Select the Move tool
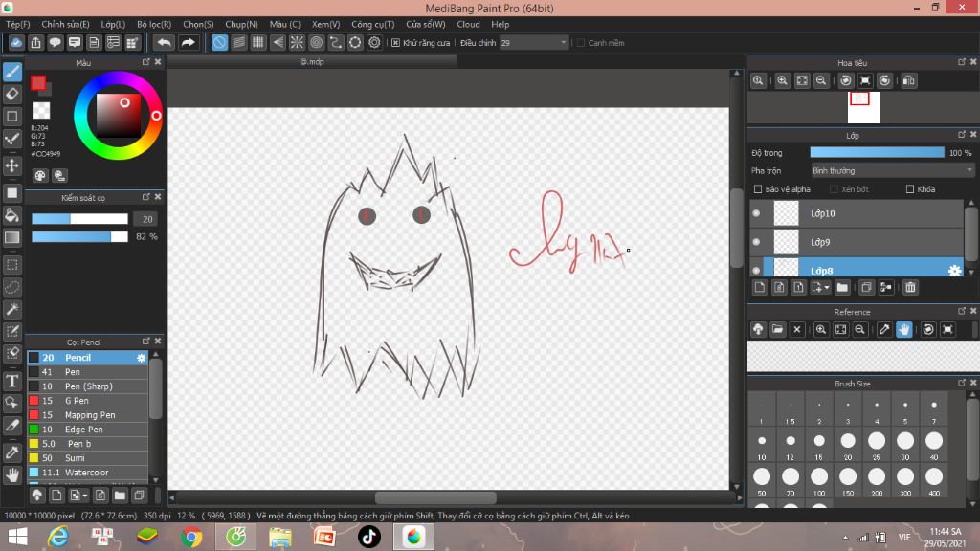Screen dimensions: 980x551 11,165
